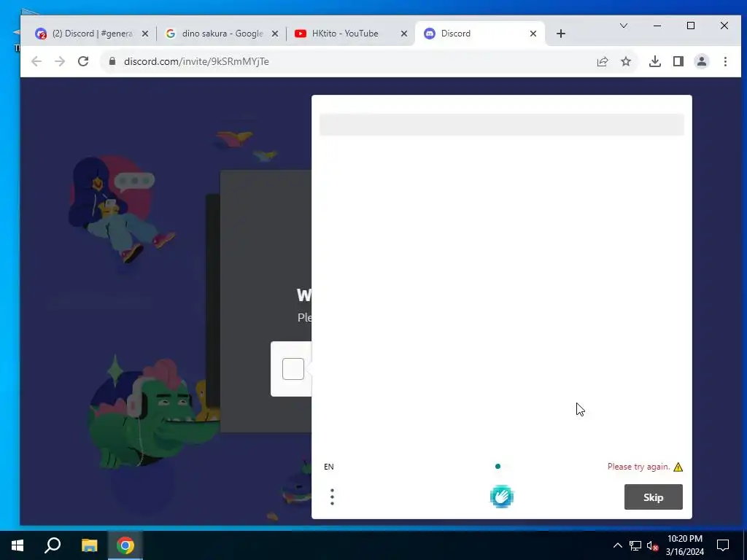Click the yellow warning triangle icon
Image resolution: width=747 pixels, height=560 pixels.
tap(678, 467)
